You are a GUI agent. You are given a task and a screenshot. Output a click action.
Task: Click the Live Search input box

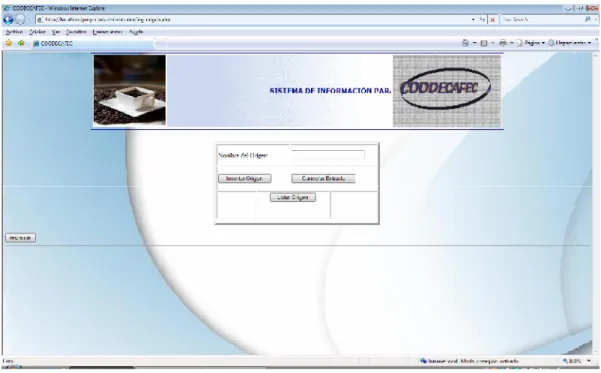542,19
